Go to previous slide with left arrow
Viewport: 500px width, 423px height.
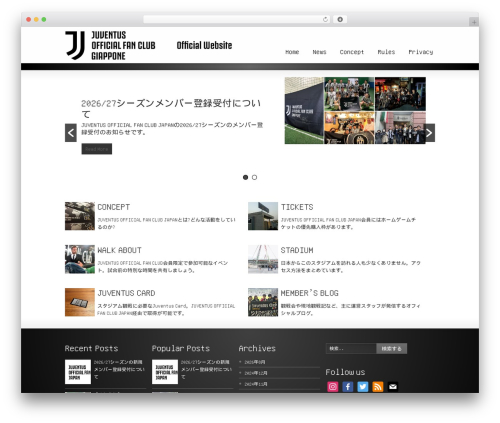coord(71,133)
